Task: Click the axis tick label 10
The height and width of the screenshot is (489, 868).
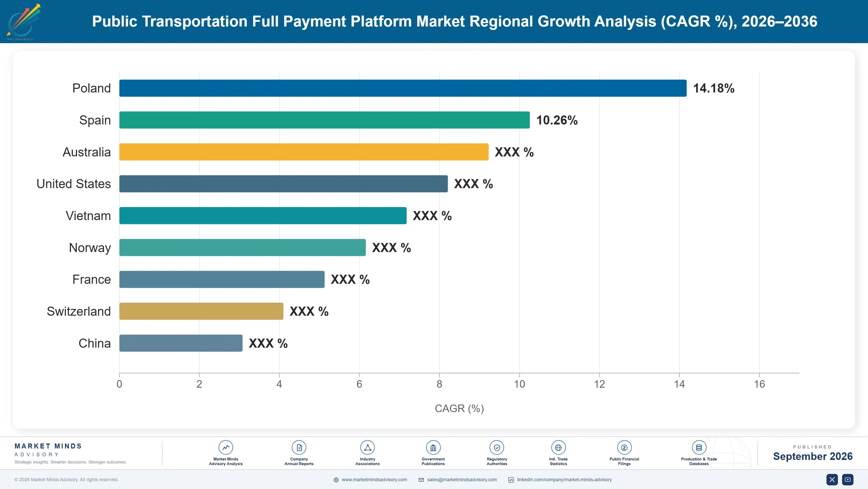Action: 519,384
